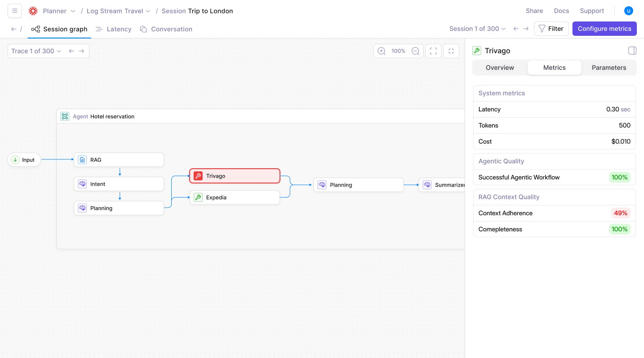Click the Trivago panel tool icon
This screenshot has width=644, height=358.
(477, 51)
